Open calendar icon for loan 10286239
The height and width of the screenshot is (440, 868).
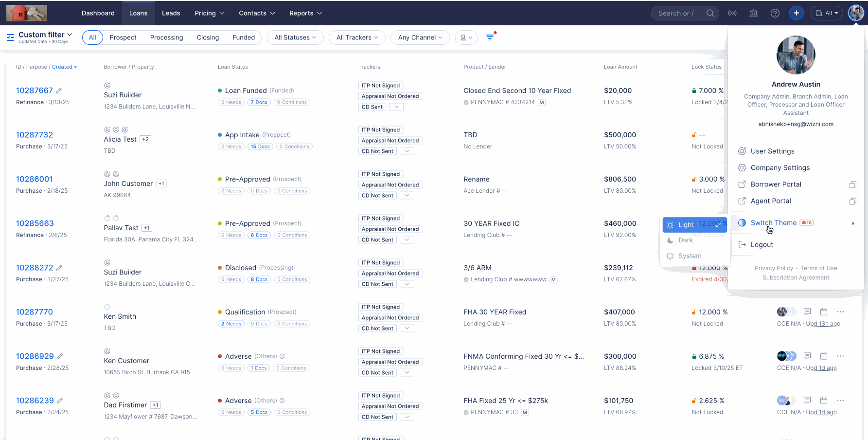click(x=824, y=400)
